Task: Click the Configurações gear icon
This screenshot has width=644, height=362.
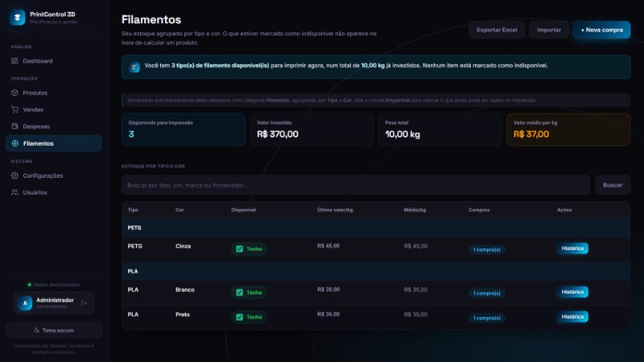Action: [14, 175]
